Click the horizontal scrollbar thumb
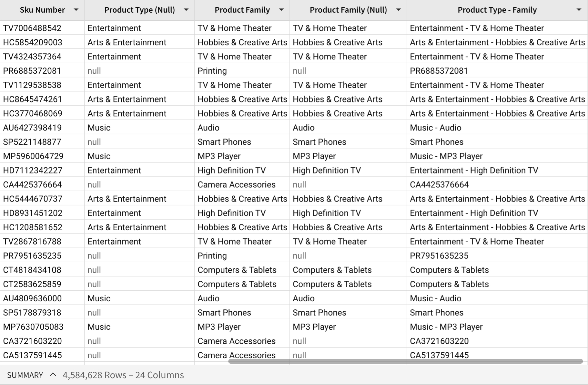 coord(405,361)
